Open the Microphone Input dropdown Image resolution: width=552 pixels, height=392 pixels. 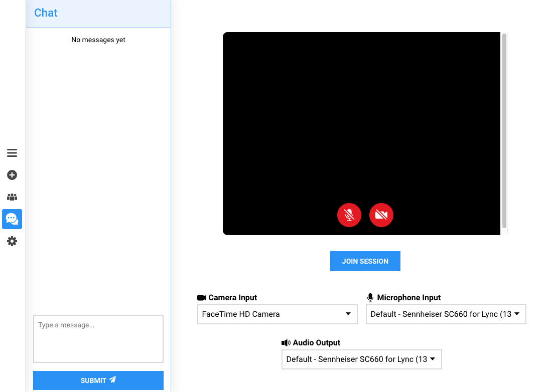pyautogui.click(x=446, y=314)
